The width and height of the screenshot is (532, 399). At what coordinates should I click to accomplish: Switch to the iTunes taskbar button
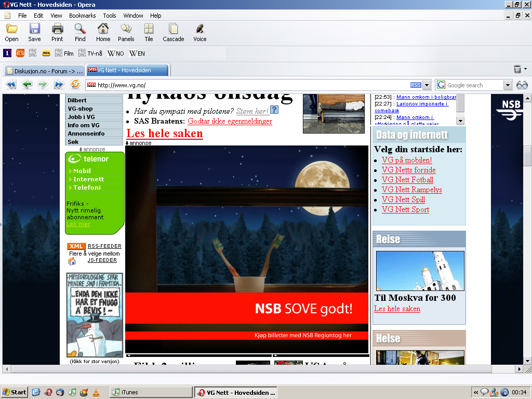[x=151, y=392]
